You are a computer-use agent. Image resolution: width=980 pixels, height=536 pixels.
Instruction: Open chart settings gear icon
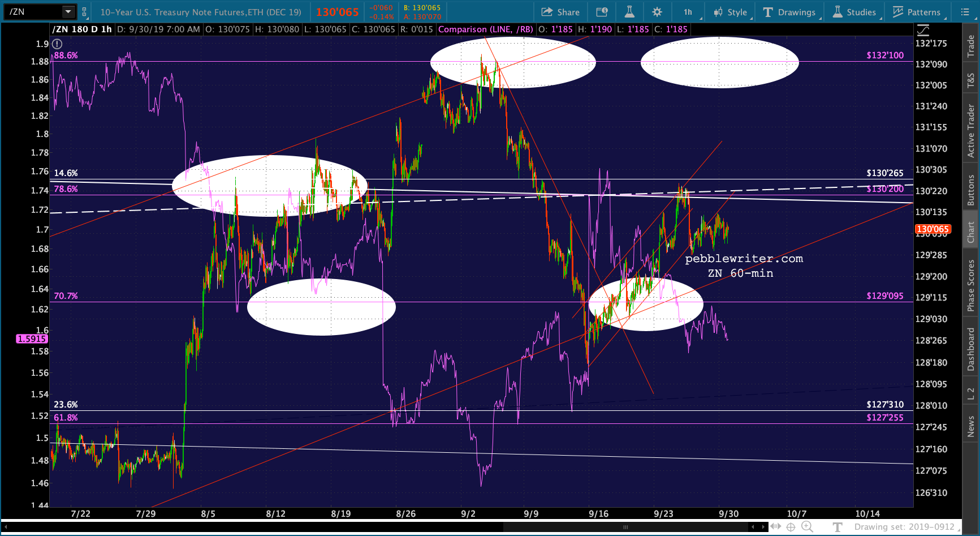pyautogui.click(x=657, y=12)
